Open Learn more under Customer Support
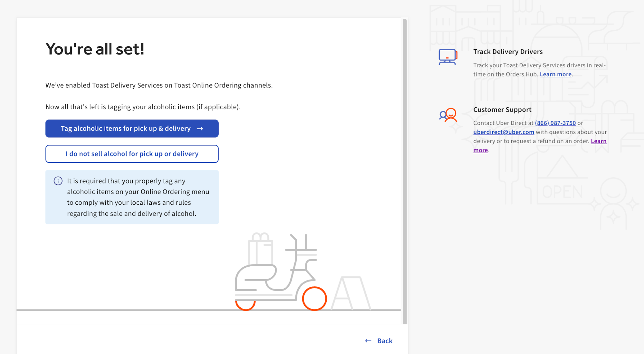Screen dimensions: 644x354 coord(598,141)
